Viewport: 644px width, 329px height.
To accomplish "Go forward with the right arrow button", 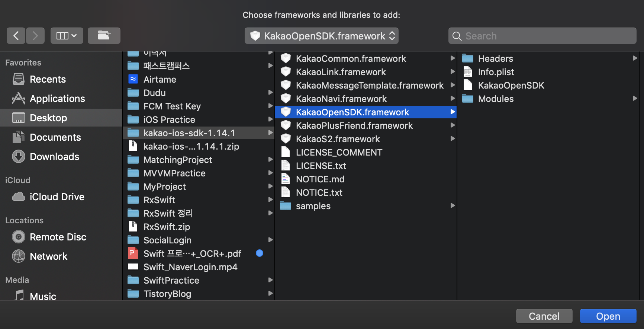I will click(35, 36).
